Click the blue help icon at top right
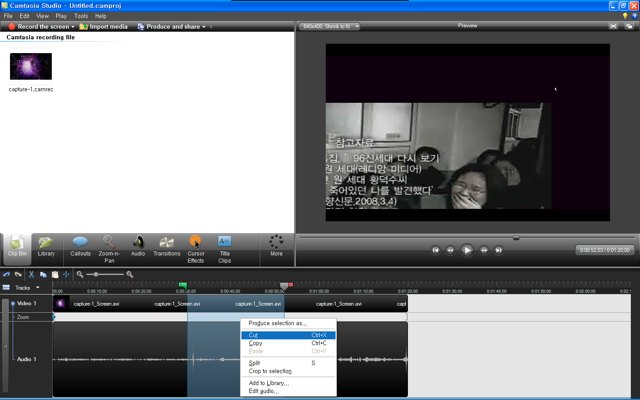This screenshot has height=400, width=640. point(634,16)
